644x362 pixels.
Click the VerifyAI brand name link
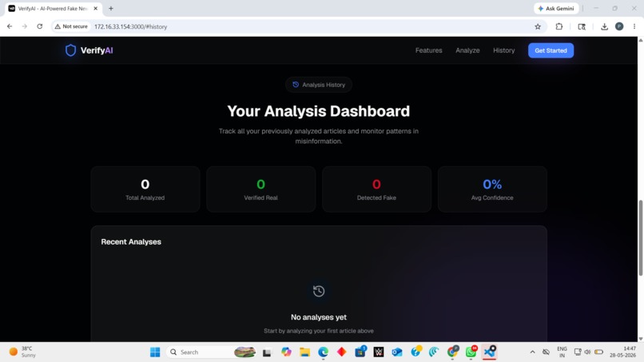tap(97, 50)
